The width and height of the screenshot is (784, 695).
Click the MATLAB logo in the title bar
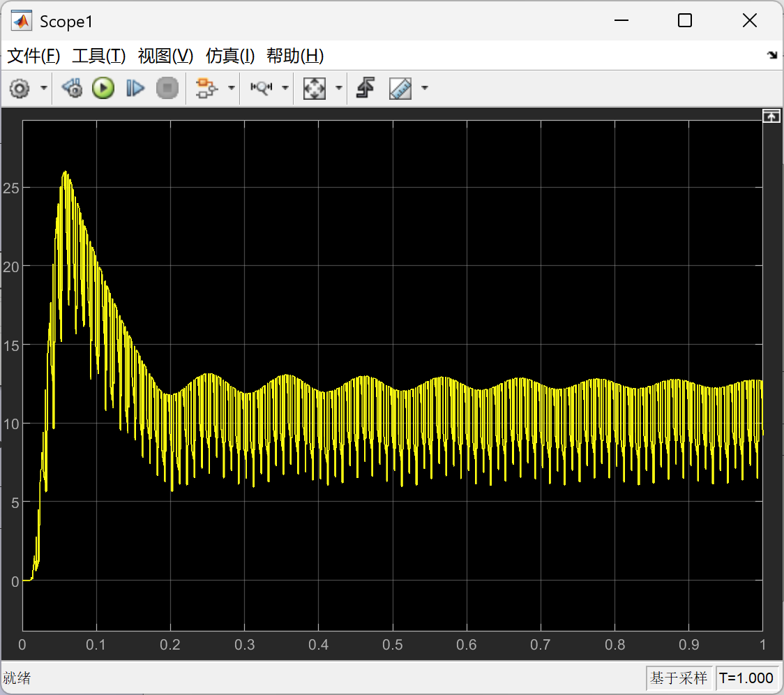(x=22, y=21)
